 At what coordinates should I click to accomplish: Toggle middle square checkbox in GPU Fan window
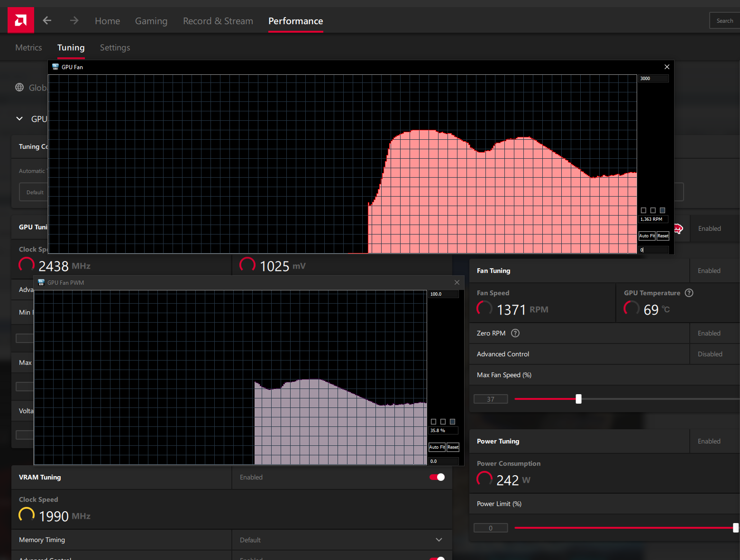653,210
